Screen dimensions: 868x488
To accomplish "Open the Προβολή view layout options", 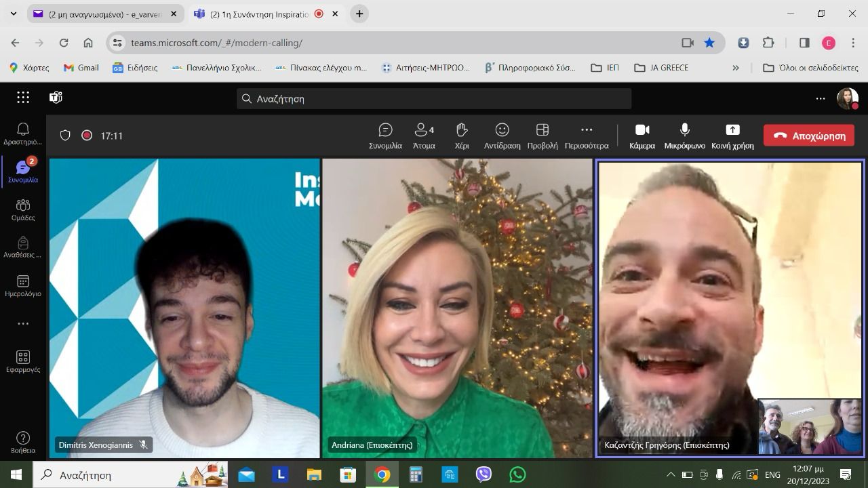I will (x=542, y=136).
